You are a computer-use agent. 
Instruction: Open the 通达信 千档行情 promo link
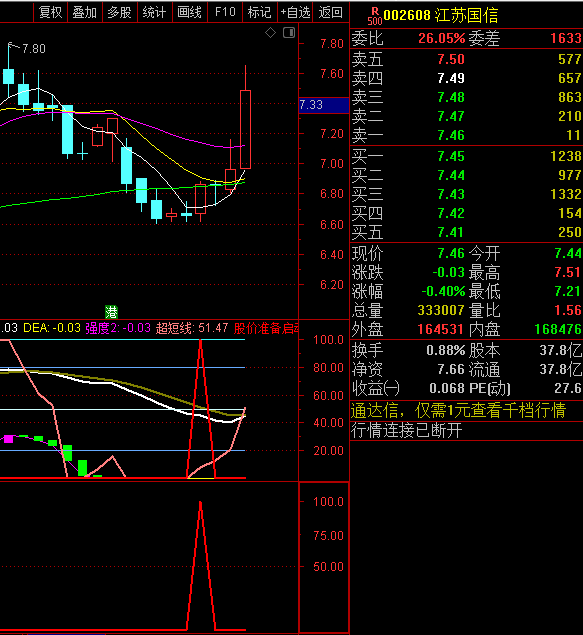[458, 411]
